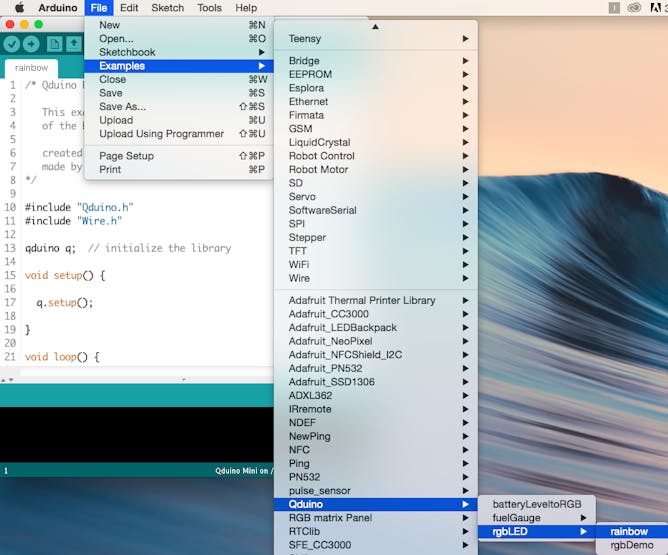Expand the rgbLED submenu
Viewport: 668px width, 555px height.
537,532
